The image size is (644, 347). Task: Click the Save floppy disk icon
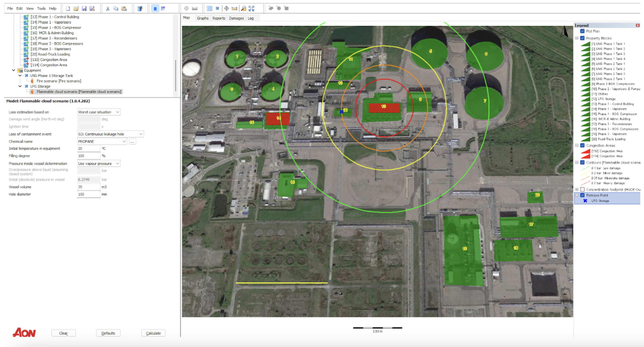click(x=84, y=8)
